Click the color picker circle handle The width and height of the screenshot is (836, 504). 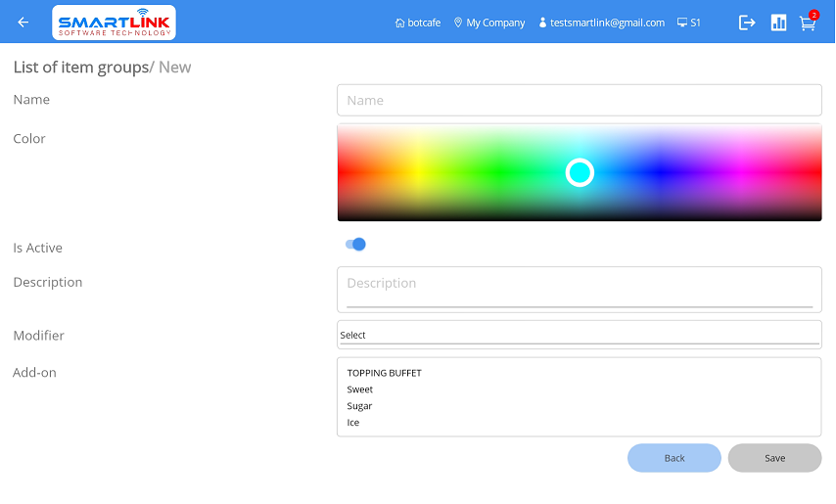[x=580, y=172]
